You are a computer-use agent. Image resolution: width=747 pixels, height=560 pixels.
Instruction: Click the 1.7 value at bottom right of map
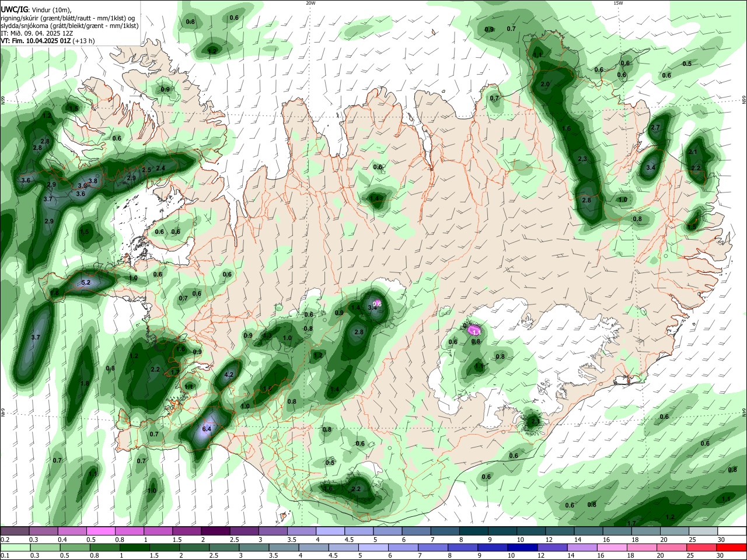point(631,524)
